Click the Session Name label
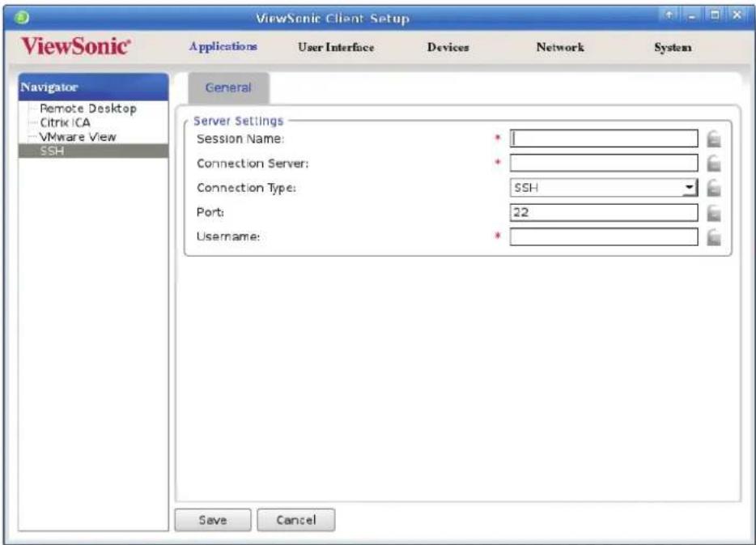The width and height of the screenshot is (756, 545). [x=240, y=139]
